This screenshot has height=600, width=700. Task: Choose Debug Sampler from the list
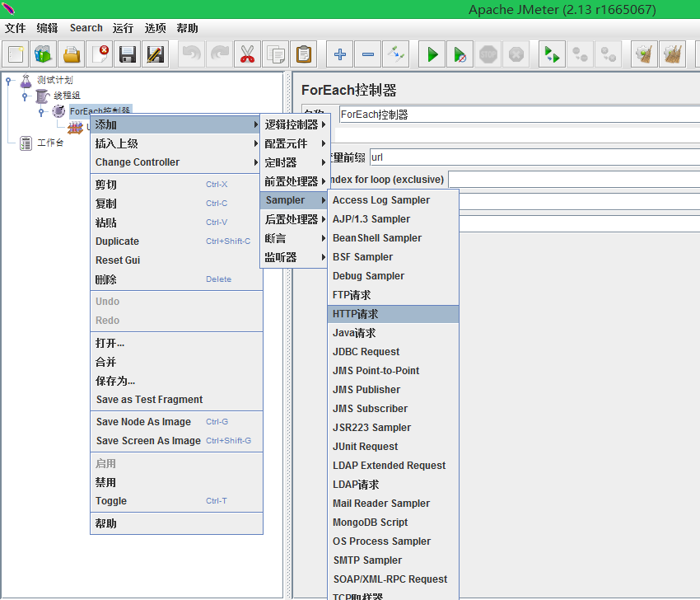tap(394, 276)
